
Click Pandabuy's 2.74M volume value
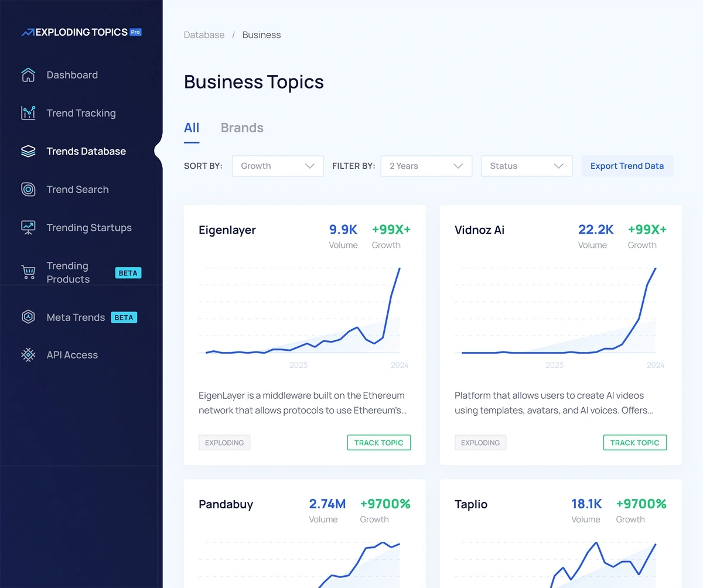327,504
